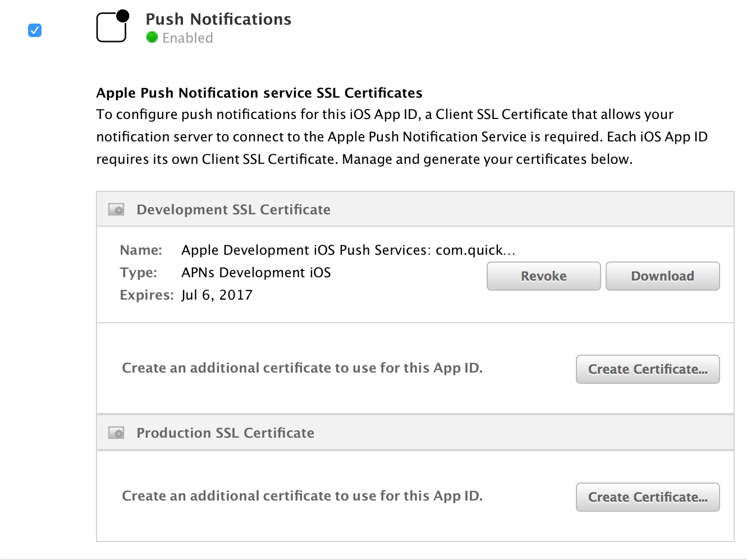Click the expiration date Jul 6, 2017

click(217, 295)
